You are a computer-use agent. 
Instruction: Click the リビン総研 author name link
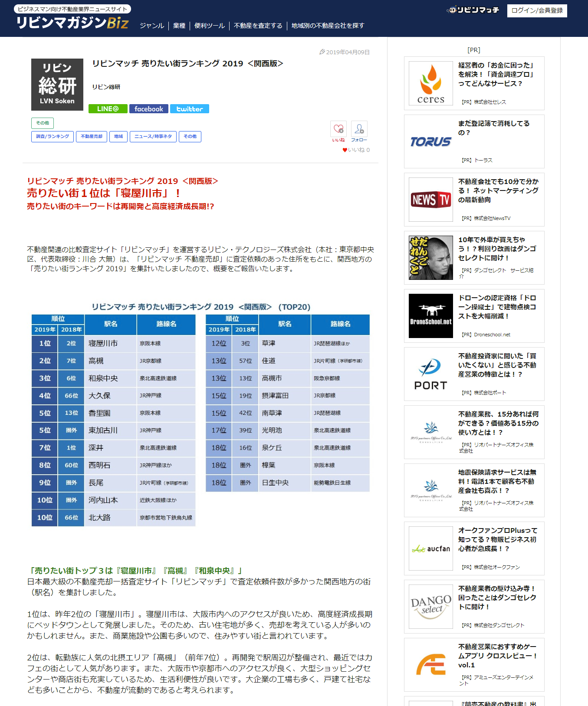pyautogui.click(x=106, y=87)
